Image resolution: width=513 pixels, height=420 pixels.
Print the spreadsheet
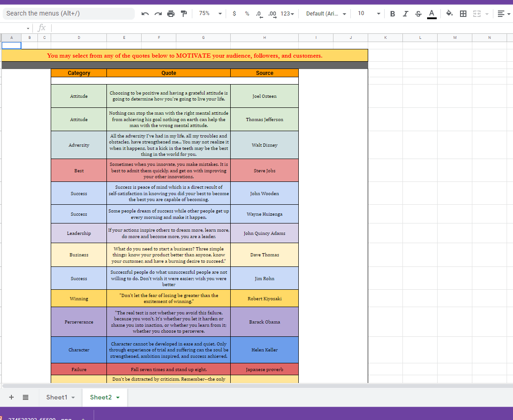[x=171, y=14]
